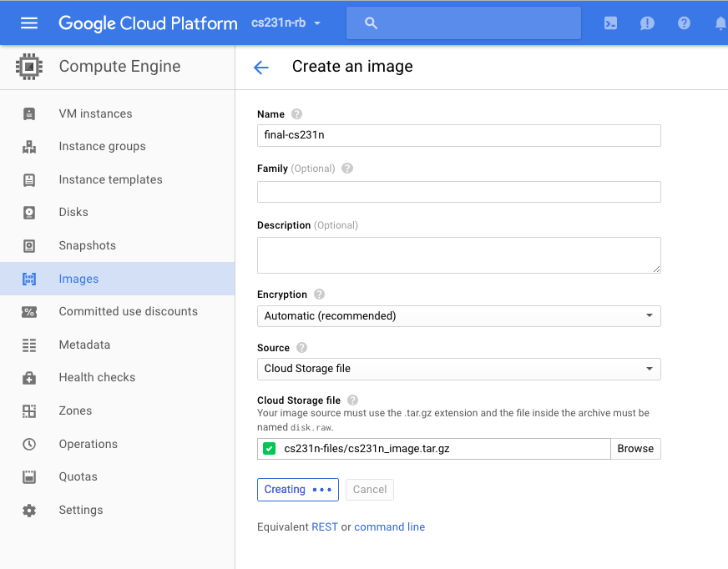728x569 pixels.
Task: Open the equivalent command line link
Action: [389, 527]
